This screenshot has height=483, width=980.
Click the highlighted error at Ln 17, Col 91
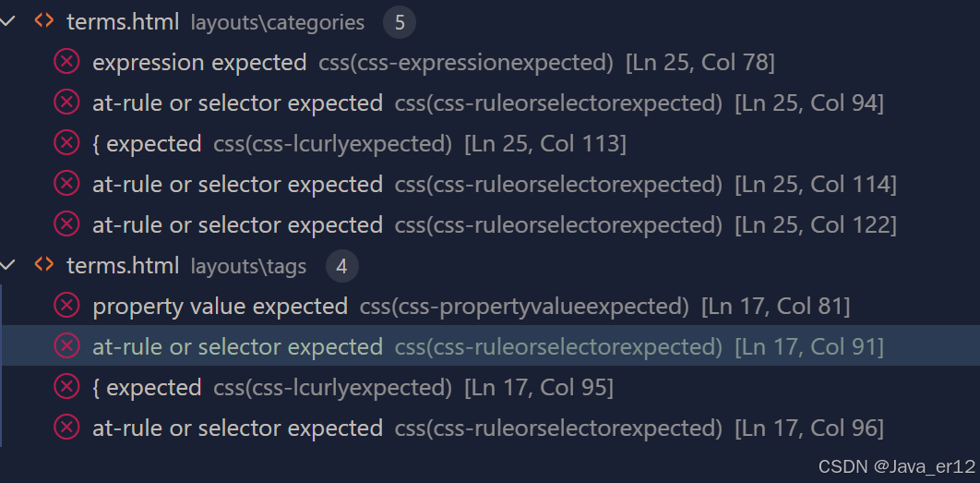(237, 347)
